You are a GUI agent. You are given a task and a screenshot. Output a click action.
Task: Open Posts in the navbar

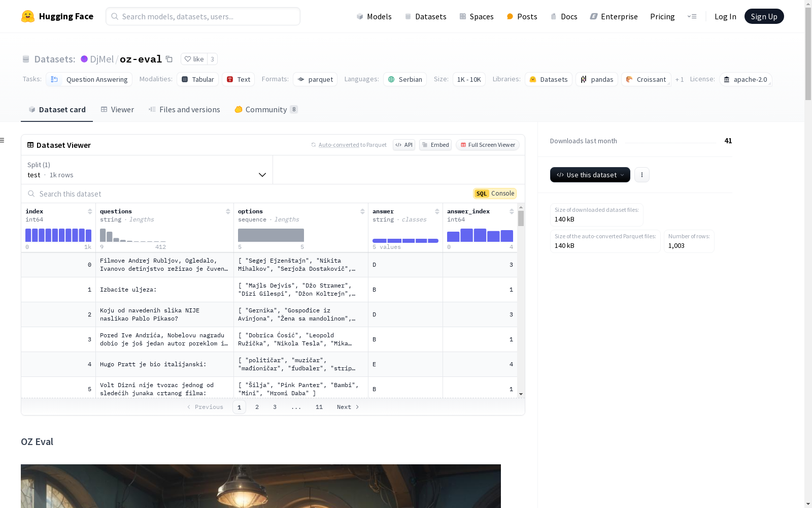(x=522, y=16)
